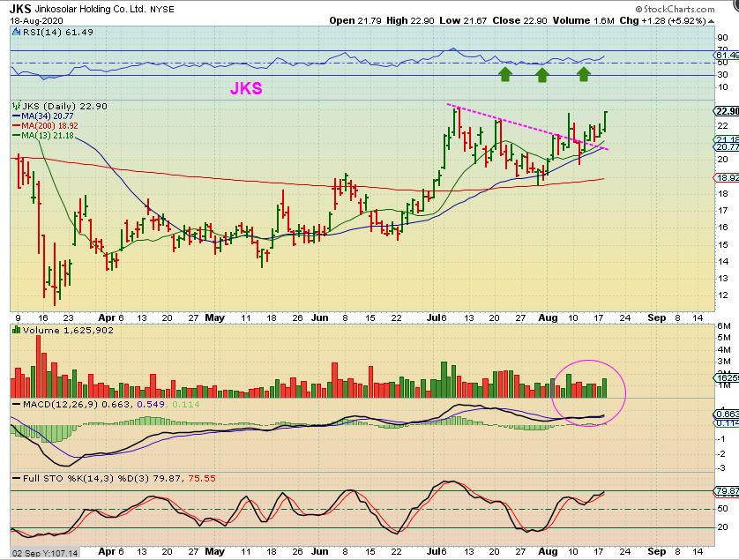
Task: Click the 18.92 tag on the right axis
Action: (727, 178)
